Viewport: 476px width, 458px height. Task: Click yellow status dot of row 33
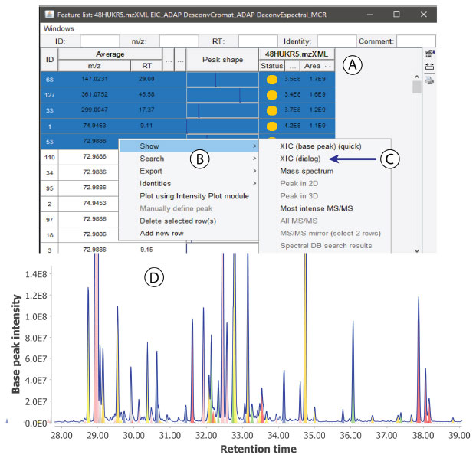(x=271, y=111)
